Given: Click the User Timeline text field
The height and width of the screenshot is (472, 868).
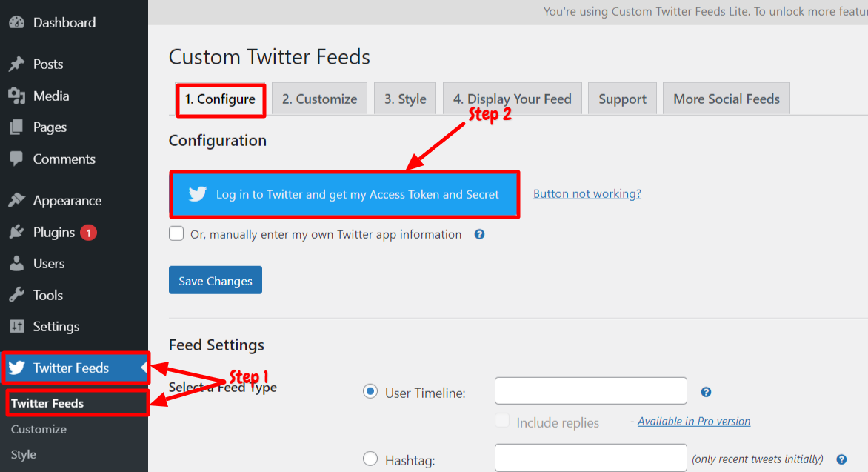Looking at the screenshot, I should tap(591, 391).
